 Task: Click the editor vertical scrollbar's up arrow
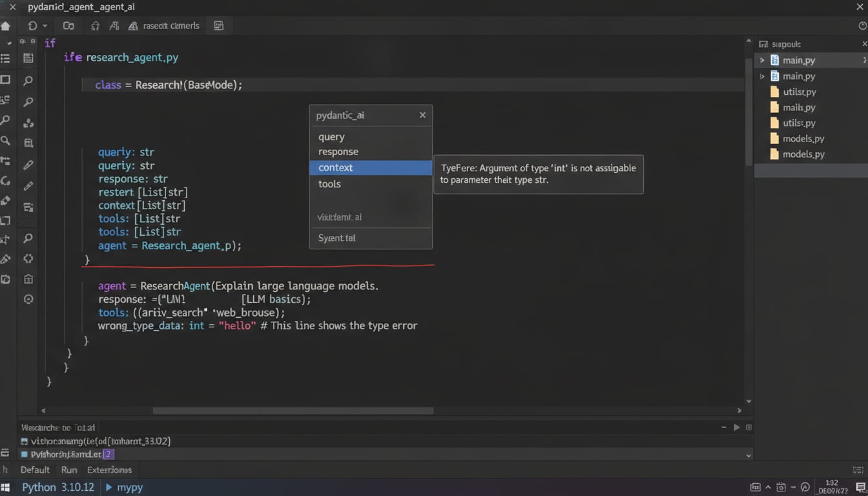click(x=749, y=41)
